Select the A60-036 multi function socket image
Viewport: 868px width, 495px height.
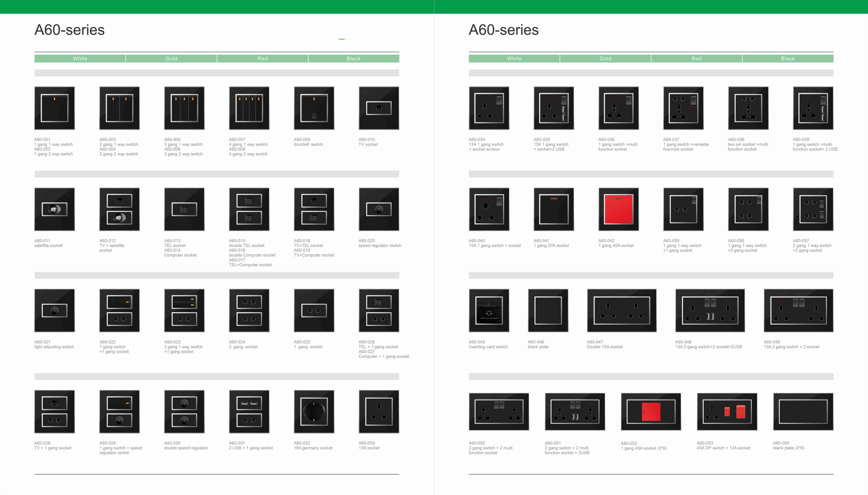[619, 108]
